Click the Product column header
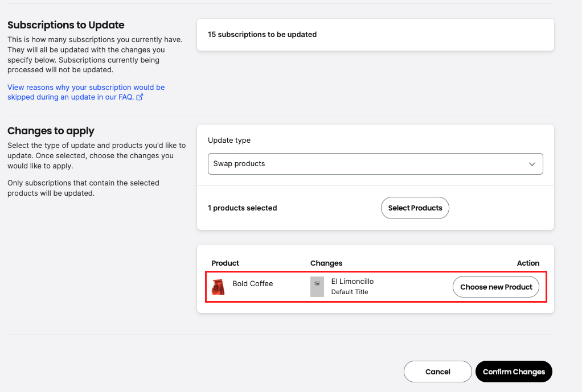Image resolution: width=582 pixels, height=392 pixels. (225, 263)
